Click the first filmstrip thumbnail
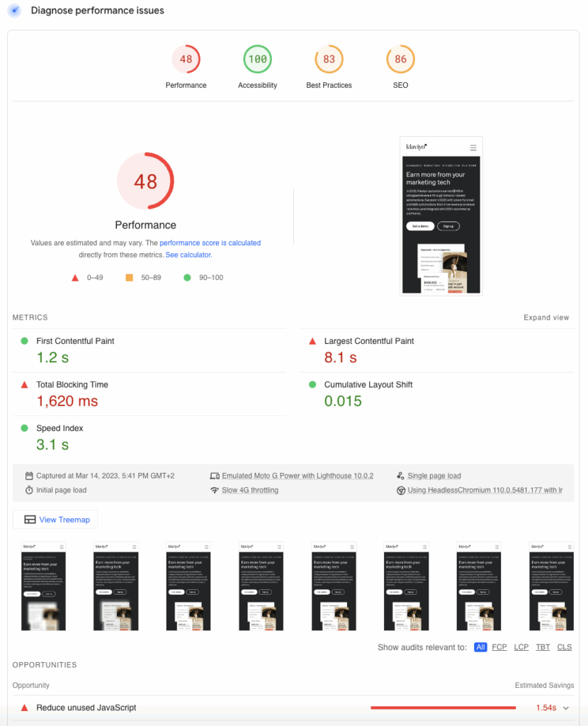 tap(43, 586)
